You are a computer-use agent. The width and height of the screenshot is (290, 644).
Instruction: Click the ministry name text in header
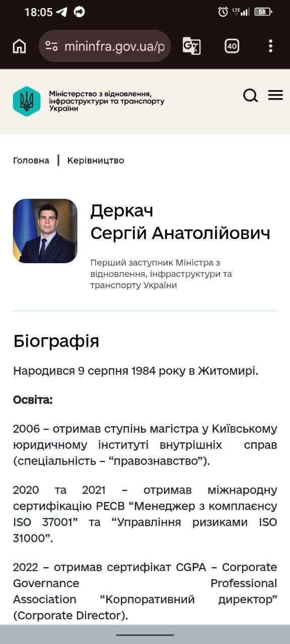pos(107,101)
